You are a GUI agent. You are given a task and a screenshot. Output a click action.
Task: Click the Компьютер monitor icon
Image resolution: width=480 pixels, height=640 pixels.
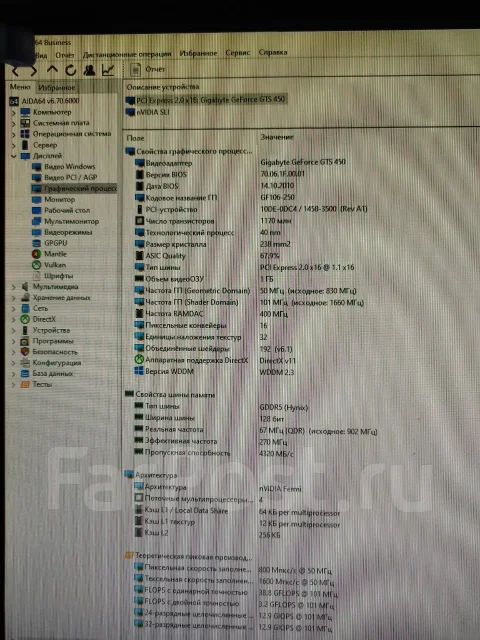25,112
